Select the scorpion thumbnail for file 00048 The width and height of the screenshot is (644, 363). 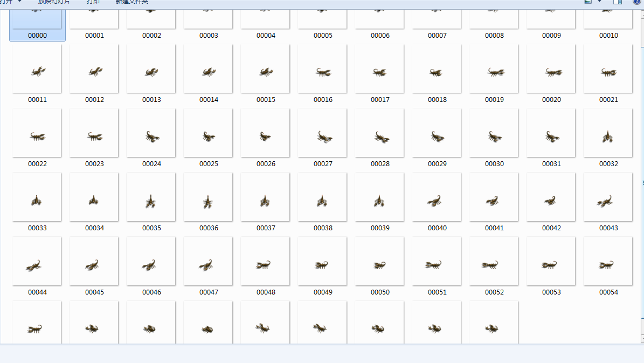point(265,261)
